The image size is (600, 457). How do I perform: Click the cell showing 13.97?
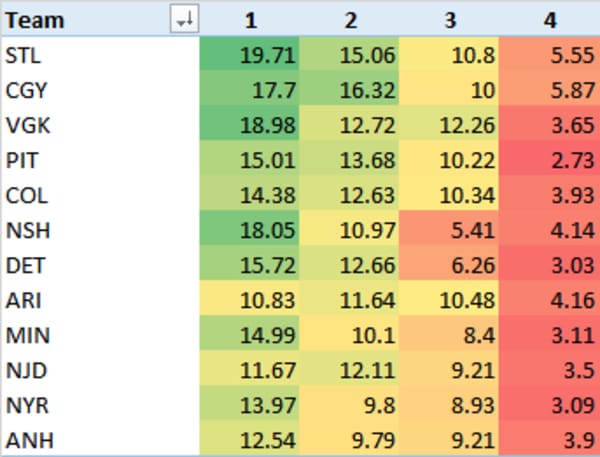[x=249, y=404]
